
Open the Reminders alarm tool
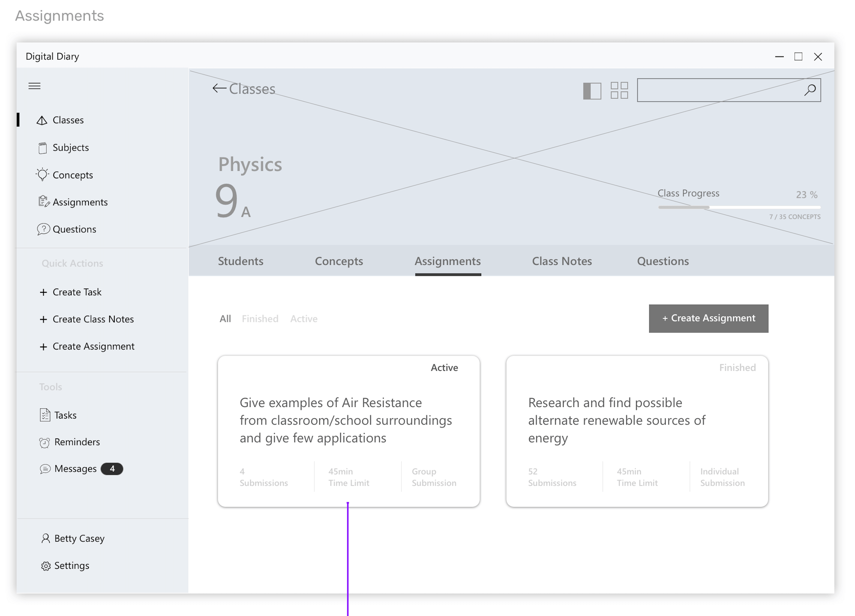pyautogui.click(x=77, y=442)
